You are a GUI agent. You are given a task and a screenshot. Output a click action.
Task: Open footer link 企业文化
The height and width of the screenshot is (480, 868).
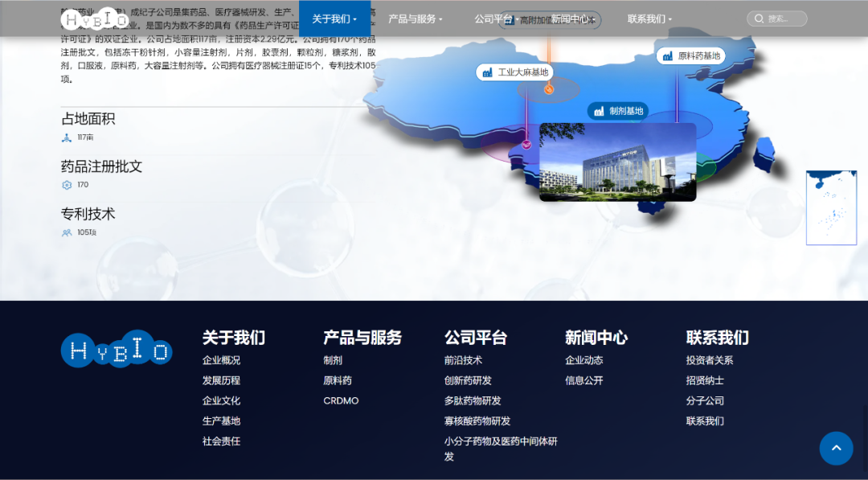tap(222, 401)
